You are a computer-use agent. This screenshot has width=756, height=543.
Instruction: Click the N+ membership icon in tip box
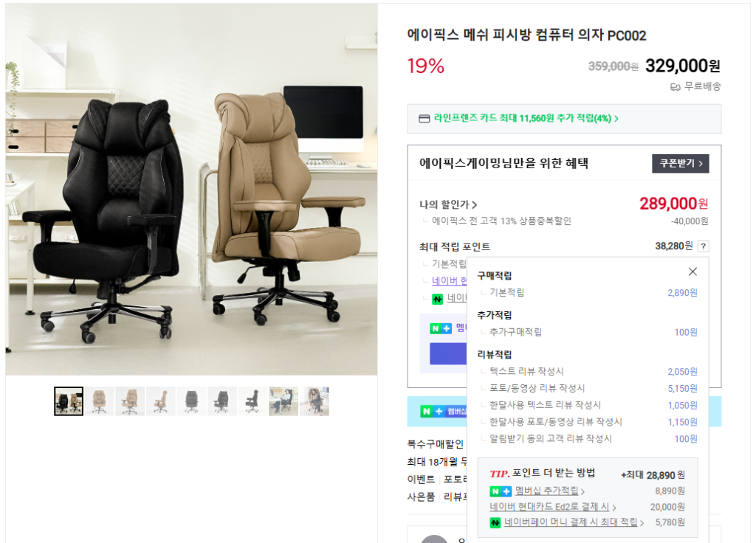click(x=500, y=491)
